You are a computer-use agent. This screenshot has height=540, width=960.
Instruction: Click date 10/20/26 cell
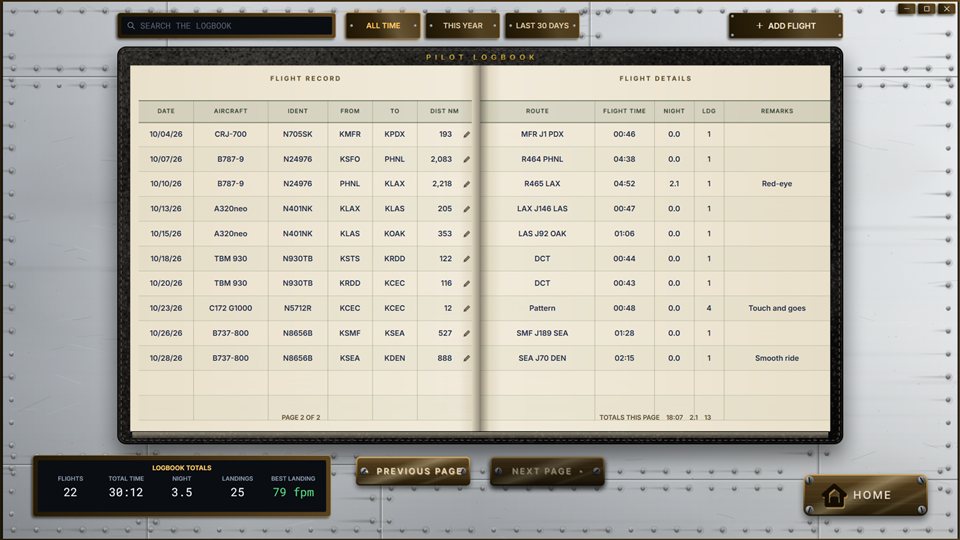pyautogui.click(x=166, y=283)
